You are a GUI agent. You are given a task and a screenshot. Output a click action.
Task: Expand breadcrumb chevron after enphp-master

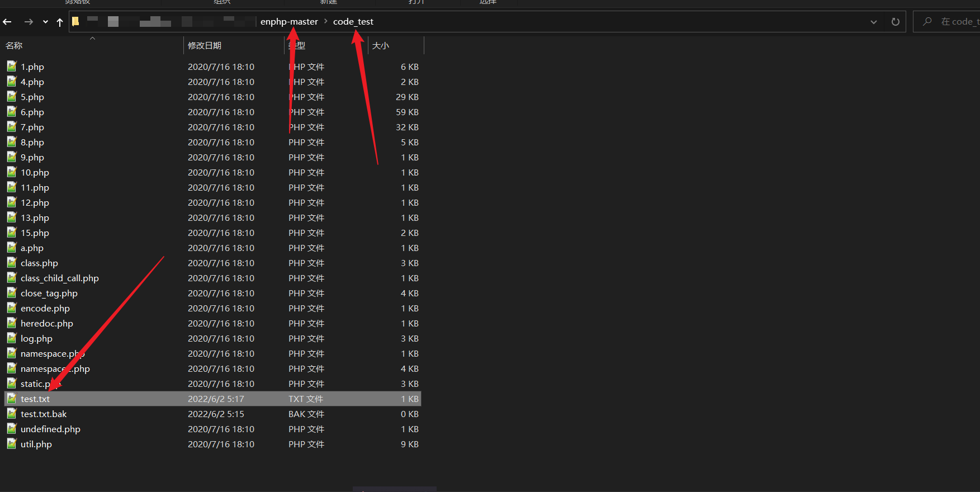click(326, 22)
